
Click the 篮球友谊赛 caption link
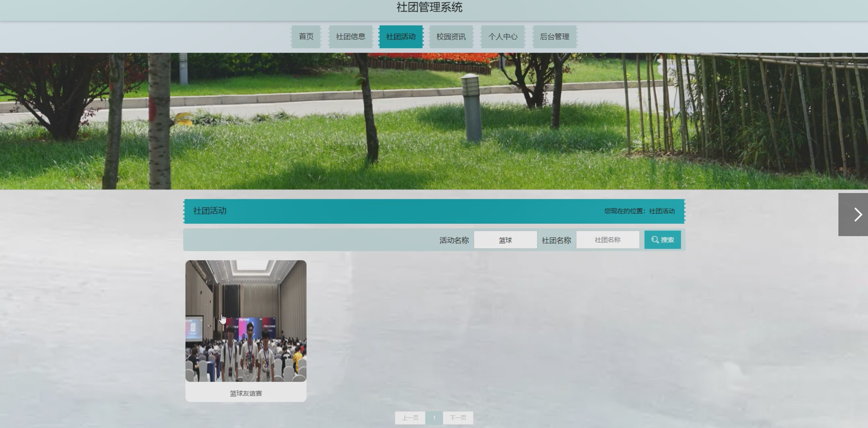tap(246, 393)
